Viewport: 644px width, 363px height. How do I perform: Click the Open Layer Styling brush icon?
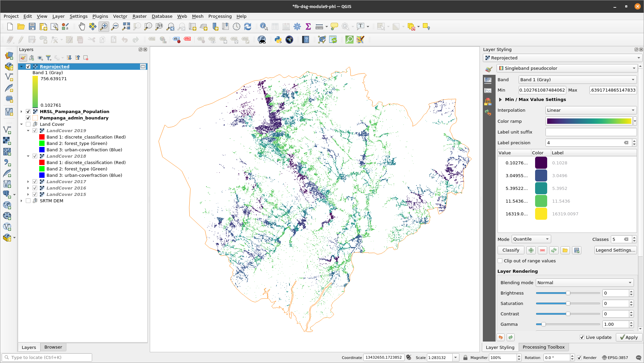(x=23, y=58)
